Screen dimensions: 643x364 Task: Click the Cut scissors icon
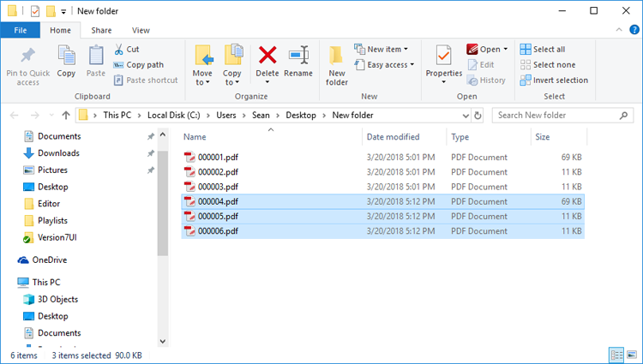(118, 50)
